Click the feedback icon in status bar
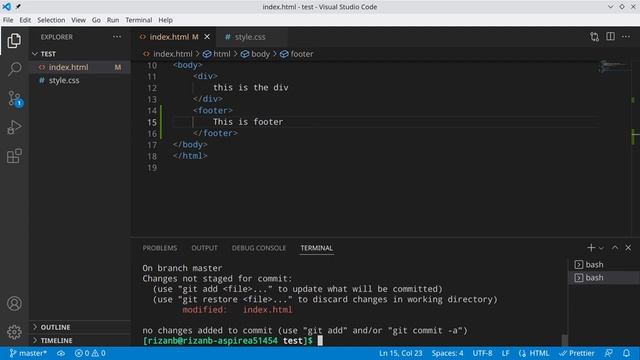Image resolution: width=640 pixels, height=360 pixels. coord(609,353)
